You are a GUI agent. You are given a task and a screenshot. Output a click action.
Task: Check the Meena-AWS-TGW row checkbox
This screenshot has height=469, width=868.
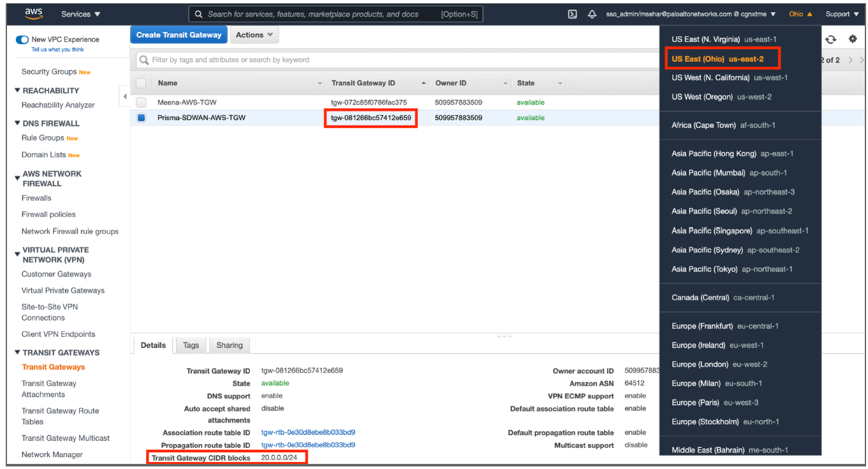tap(141, 102)
